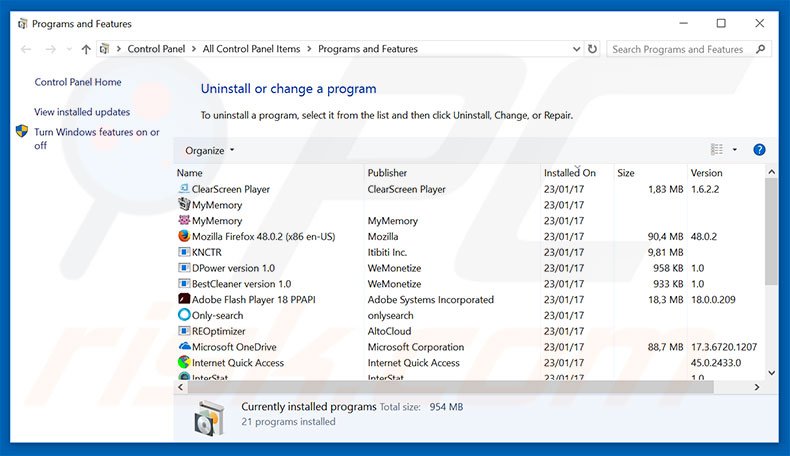Click the scroll up arrow of list
The width and height of the screenshot is (790, 456).
pos(771,172)
